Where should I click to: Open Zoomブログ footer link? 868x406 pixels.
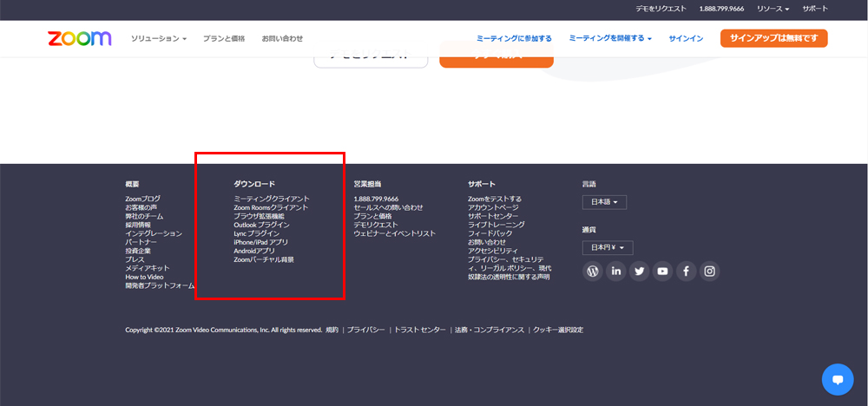point(143,199)
